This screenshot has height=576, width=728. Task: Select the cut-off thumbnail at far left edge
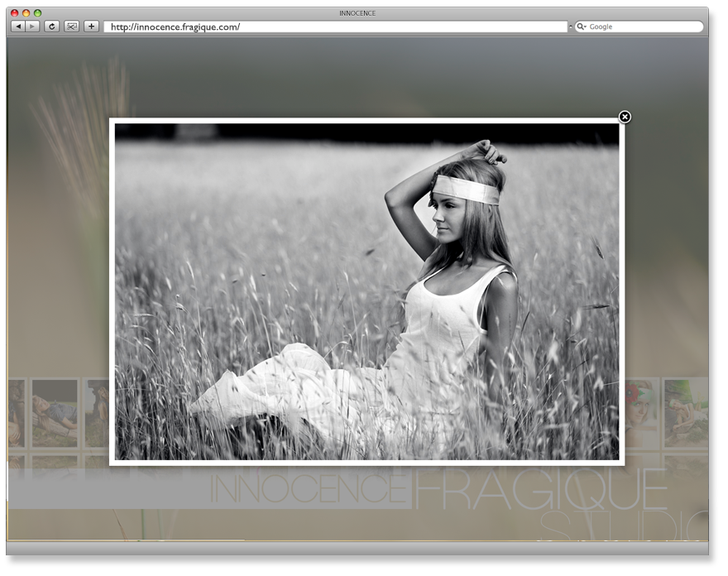pos(17,414)
